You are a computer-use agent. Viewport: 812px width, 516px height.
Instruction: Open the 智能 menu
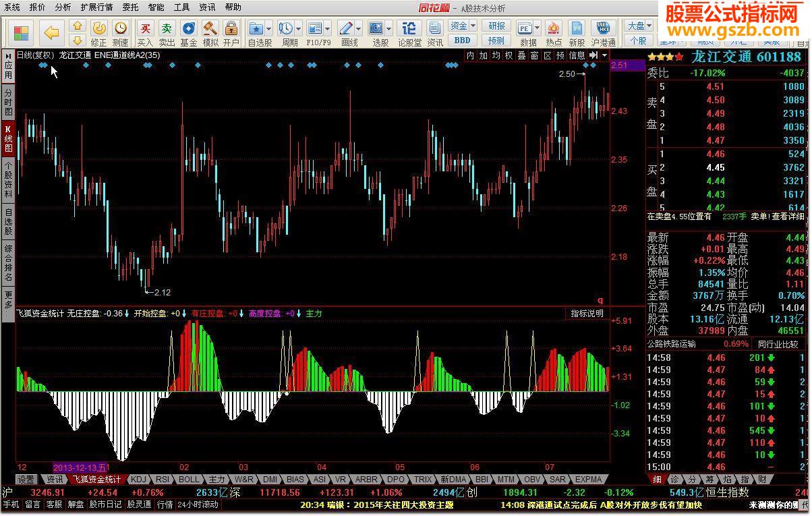(x=156, y=7)
